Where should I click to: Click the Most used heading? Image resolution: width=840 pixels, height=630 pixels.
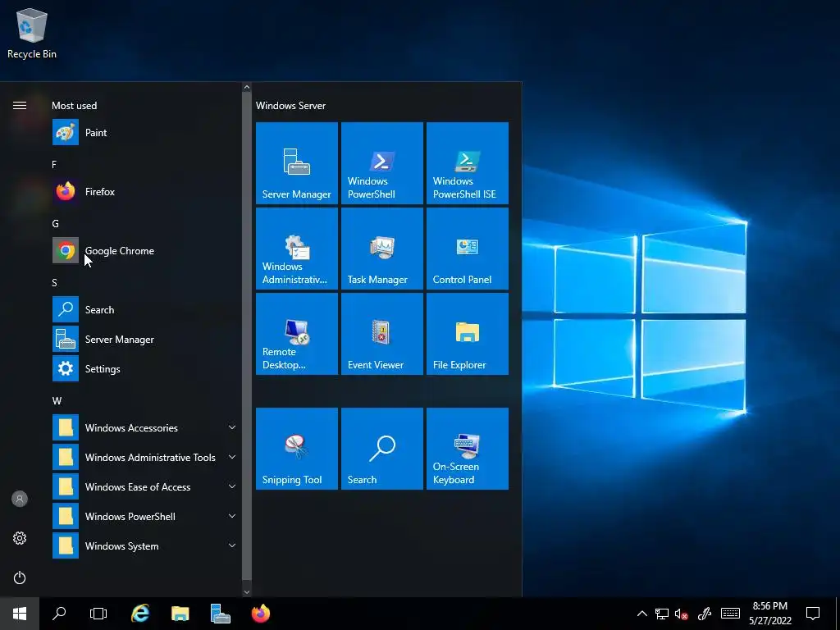75,106
